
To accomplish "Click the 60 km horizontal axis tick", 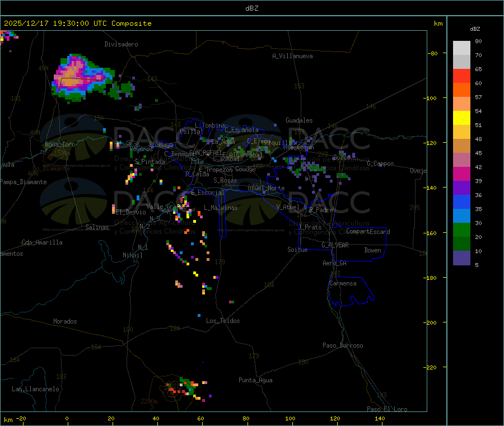I will (x=200, y=419).
